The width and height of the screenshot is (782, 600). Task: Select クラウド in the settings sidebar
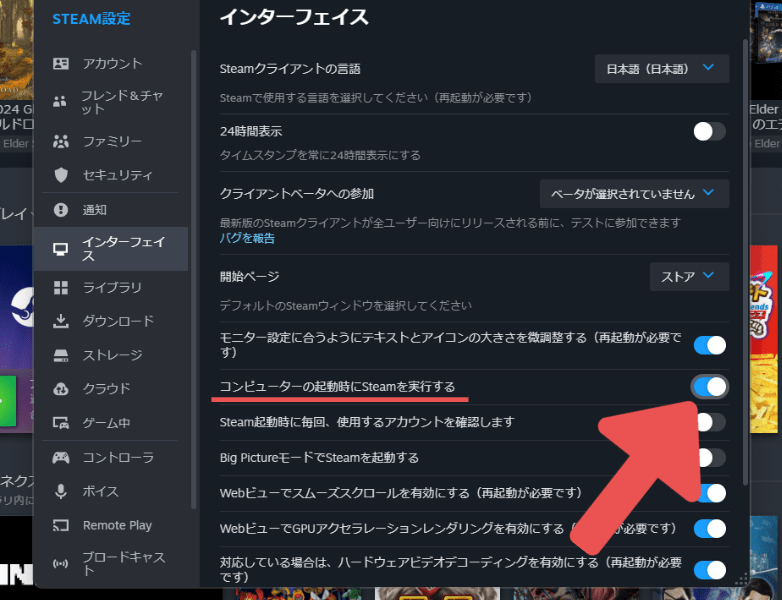point(111,389)
